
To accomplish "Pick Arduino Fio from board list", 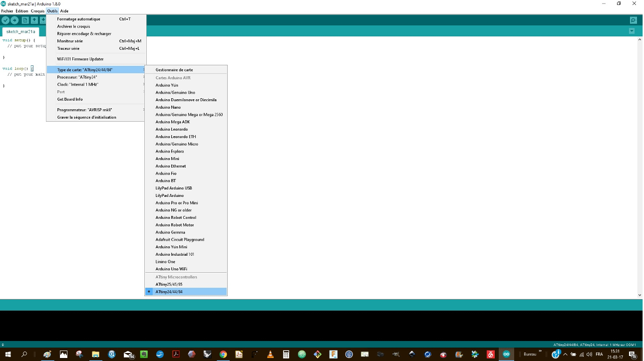I will point(186,174).
